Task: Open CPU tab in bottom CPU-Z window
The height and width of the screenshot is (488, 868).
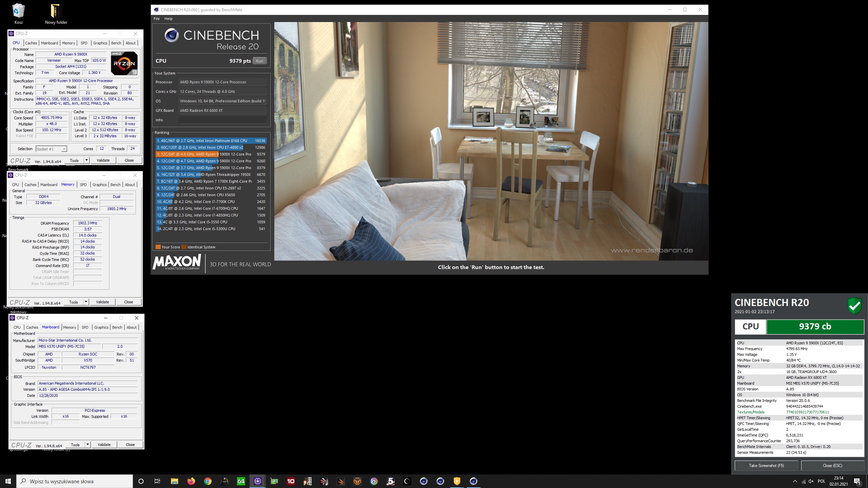Action: 17,327
